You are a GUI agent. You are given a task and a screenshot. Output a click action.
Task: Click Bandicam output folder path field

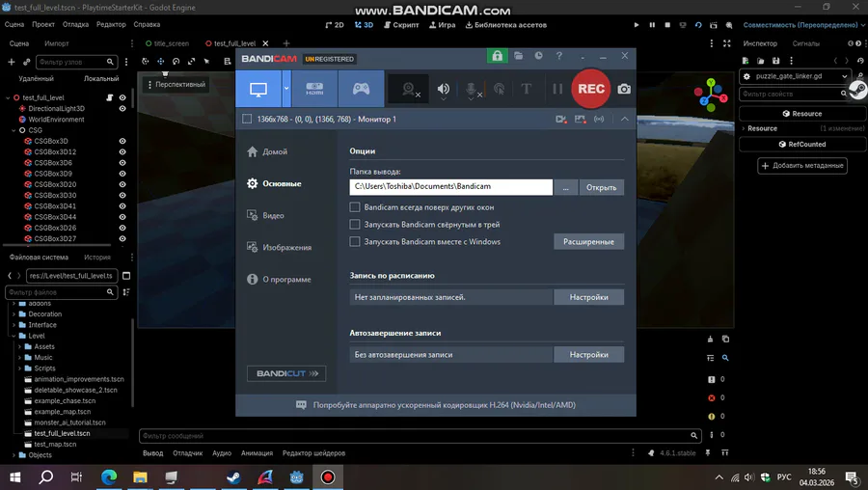click(450, 186)
